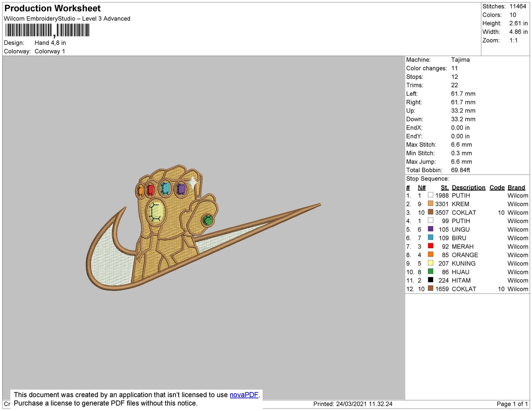
Task: Click the Wilcom brand entry in row 1
Action: click(517, 195)
